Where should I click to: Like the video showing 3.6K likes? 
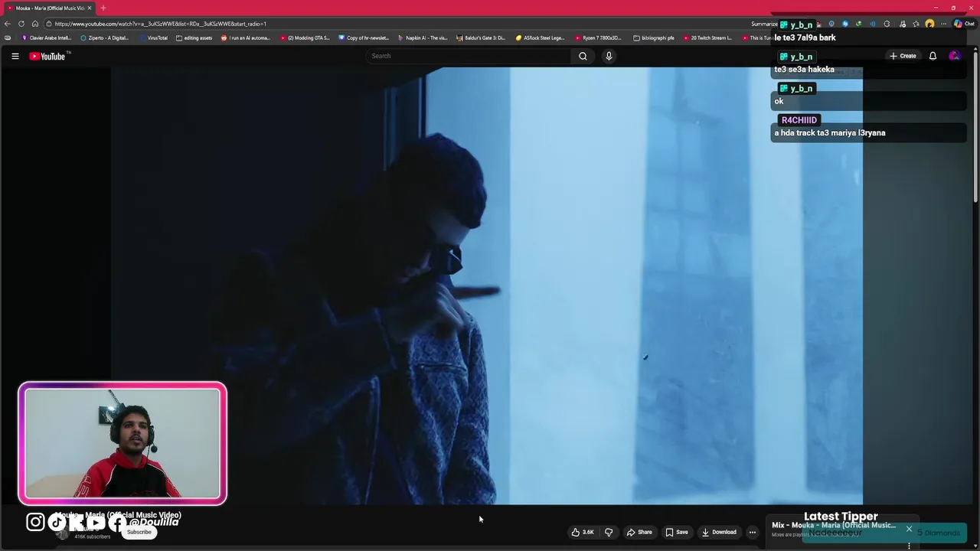click(583, 532)
